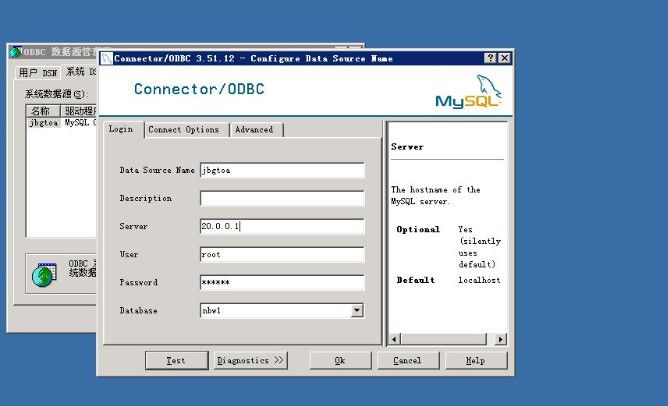Expand the Diagnostics >> section

click(250, 360)
